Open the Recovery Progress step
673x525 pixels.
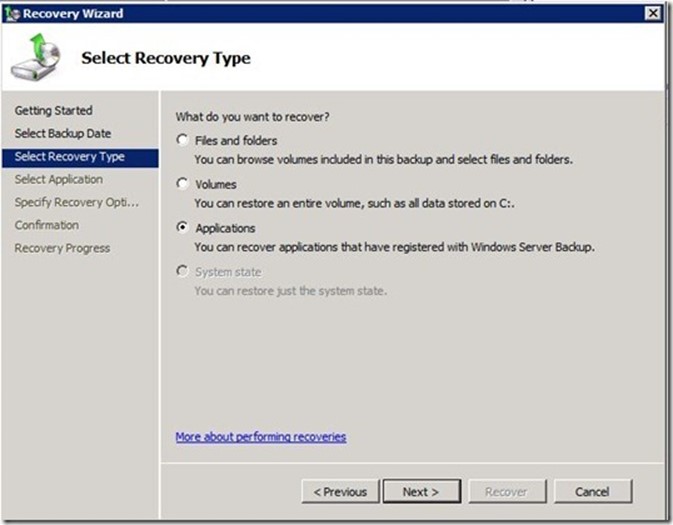(x=62, y=249)
